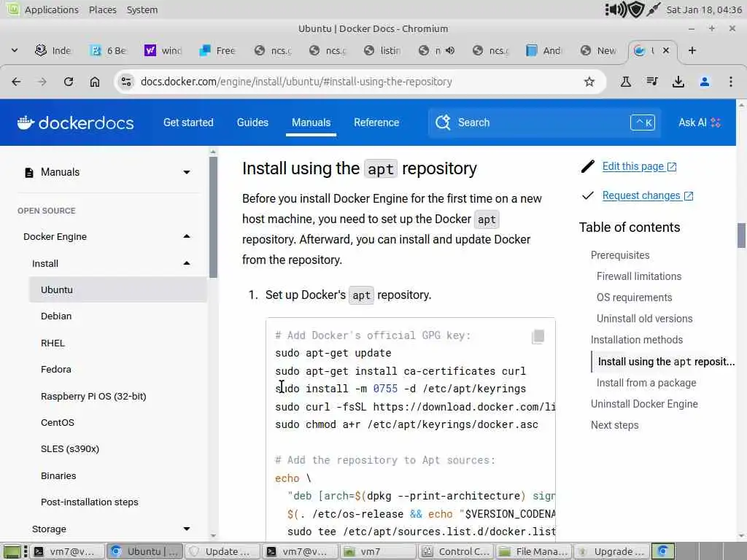The image size is (747, 560).
Task: Click the show desktop icon in bottom panel
Action: coord(12,551)
